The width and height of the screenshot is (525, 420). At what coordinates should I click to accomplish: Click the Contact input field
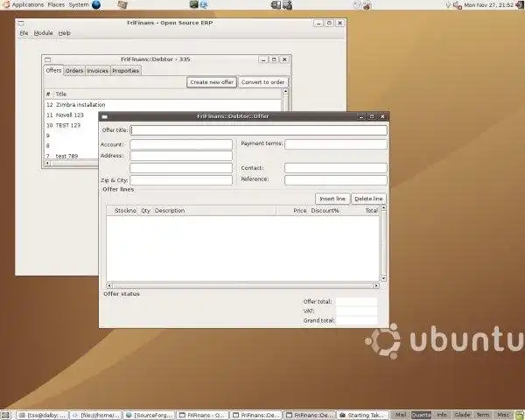pos(336,168)
